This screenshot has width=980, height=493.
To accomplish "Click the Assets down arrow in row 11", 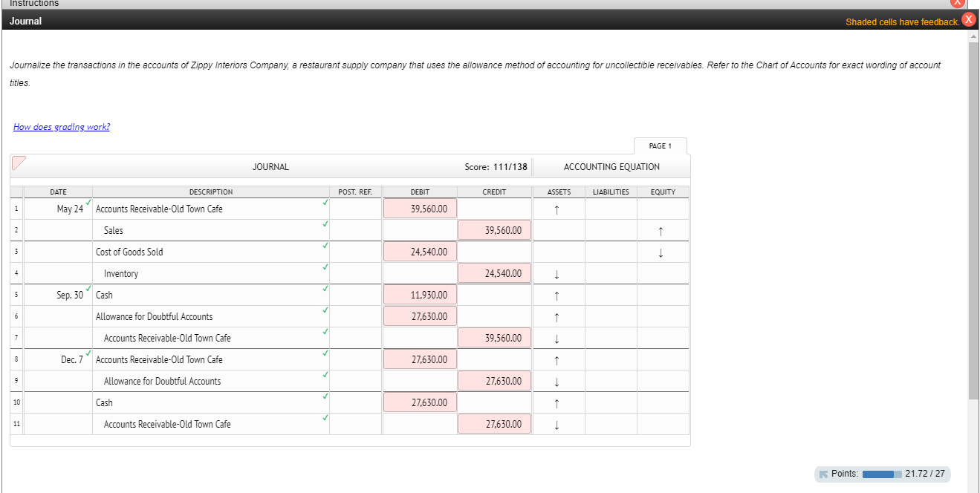I will [x=556, y=425].
